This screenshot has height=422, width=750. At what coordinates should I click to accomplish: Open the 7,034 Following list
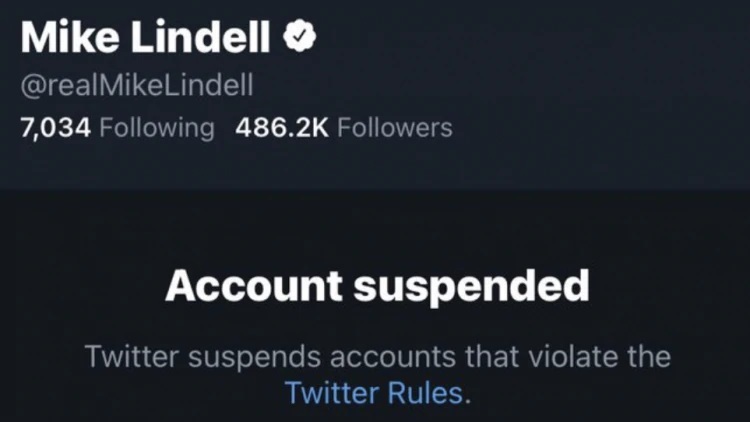tap(117, 128)
